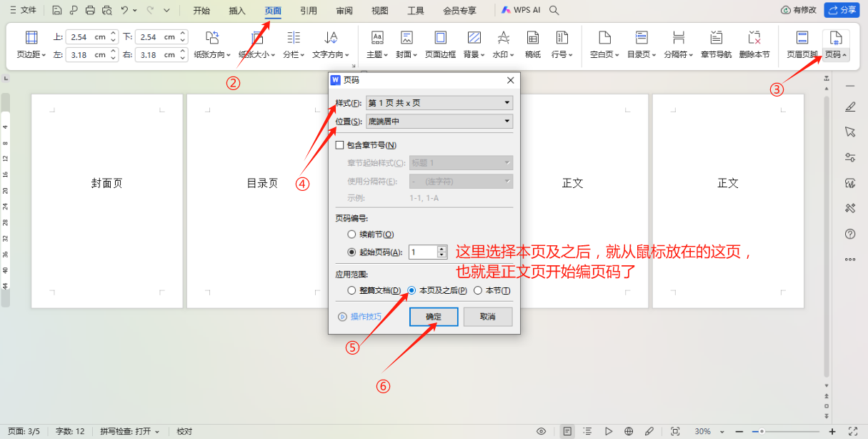Switch to the 审阅 tab
The image size is (868, 439).
pyautogui.click(x=344, y=11)
